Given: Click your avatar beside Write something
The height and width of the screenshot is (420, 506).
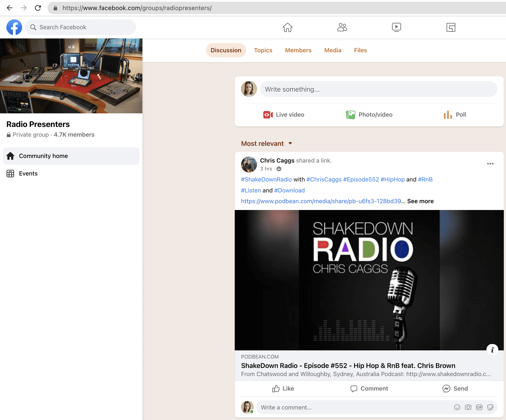Looking at the screenshot, I should [x=249, y=89].
